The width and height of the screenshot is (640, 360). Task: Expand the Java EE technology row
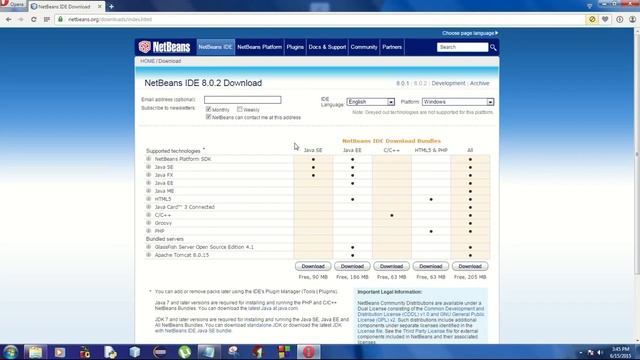(x=149, y=183)
